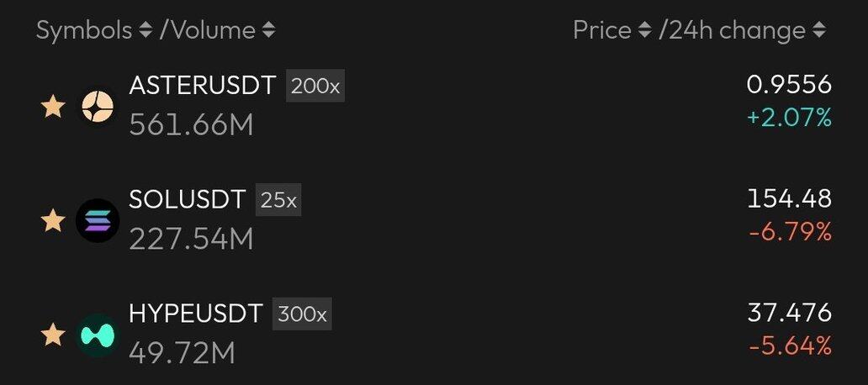Open the HYPEUSDT trading pair
The image size is (868, 385).
click(196, 314)
